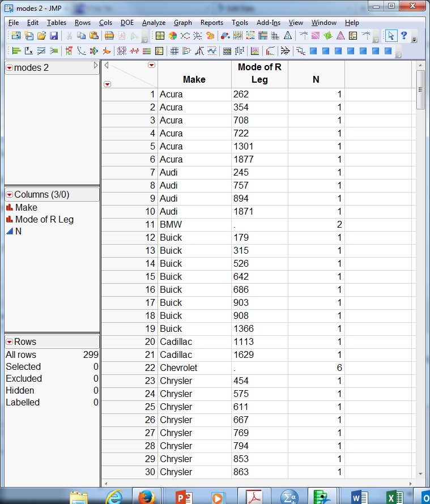The width and height of the screenshot is (430, 504).
Task: Open the File menu
Action: (14, 23)
